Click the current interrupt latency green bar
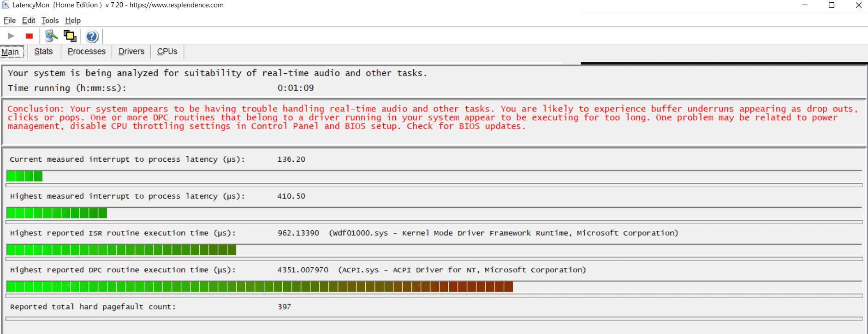 click(x=24, y=176)
